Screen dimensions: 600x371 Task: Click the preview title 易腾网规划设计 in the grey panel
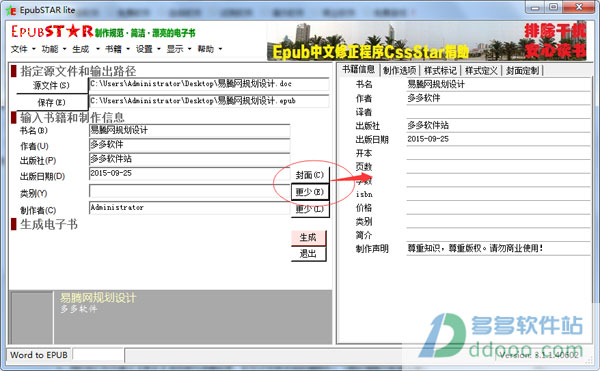98,298
